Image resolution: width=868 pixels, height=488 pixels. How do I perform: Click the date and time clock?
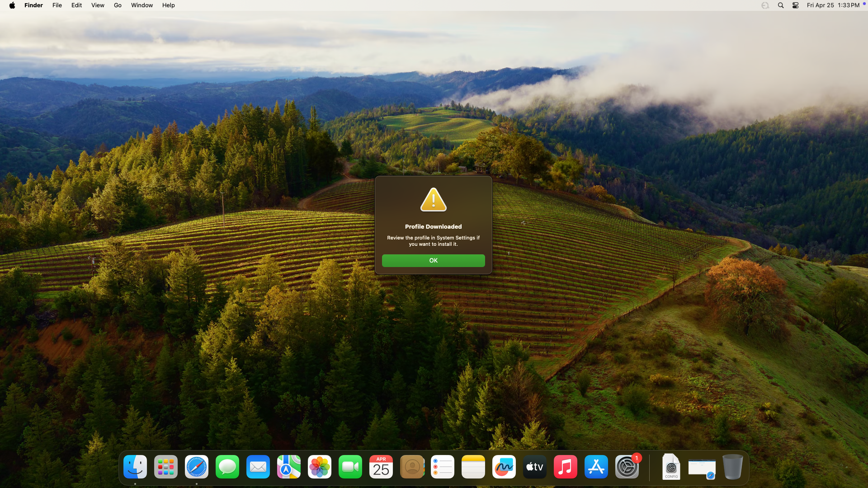(x=833, y=5)
